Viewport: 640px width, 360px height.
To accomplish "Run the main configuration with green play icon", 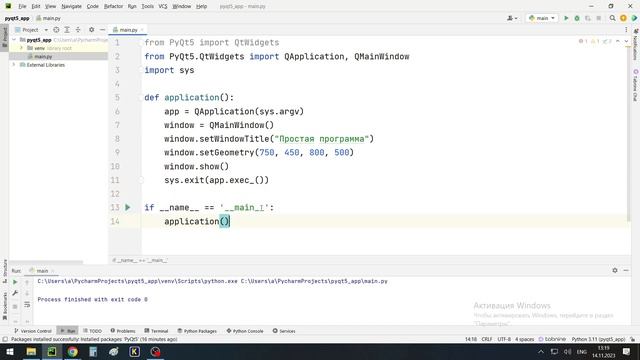I will point(566,18).
